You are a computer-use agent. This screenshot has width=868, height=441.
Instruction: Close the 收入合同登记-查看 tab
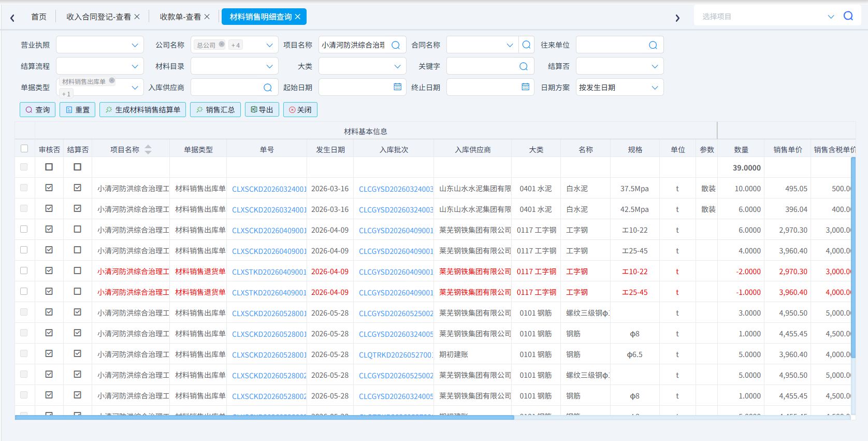[x=137, y=17]
